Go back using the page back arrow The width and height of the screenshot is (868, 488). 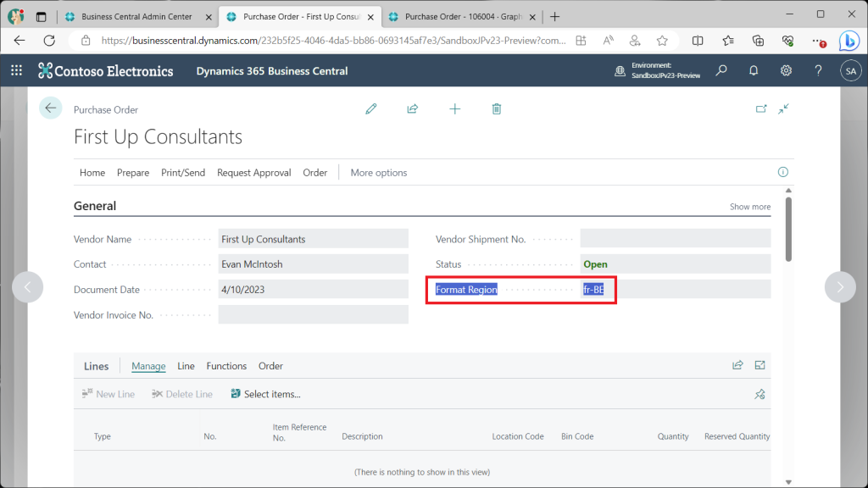point(50,108)
